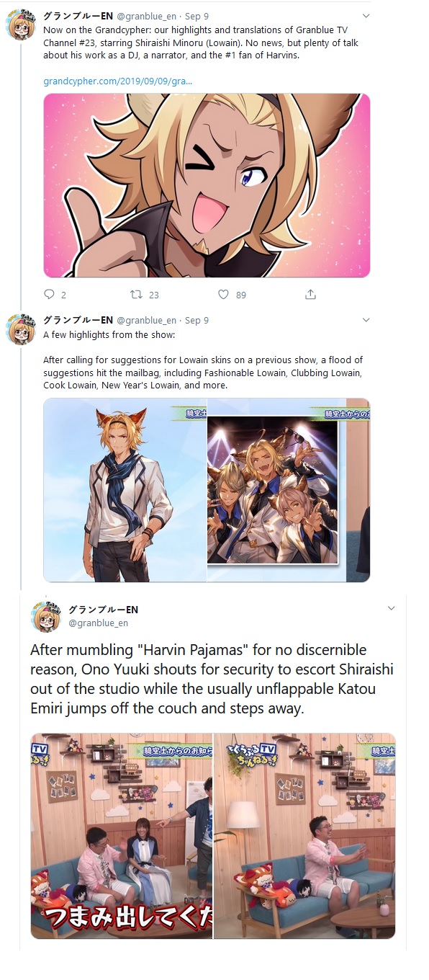The height and width of the screenshot is (980, 429).
Task: Open the more-options caret on the second tweet
Action: pyautogui.click(x=366, y=320)
